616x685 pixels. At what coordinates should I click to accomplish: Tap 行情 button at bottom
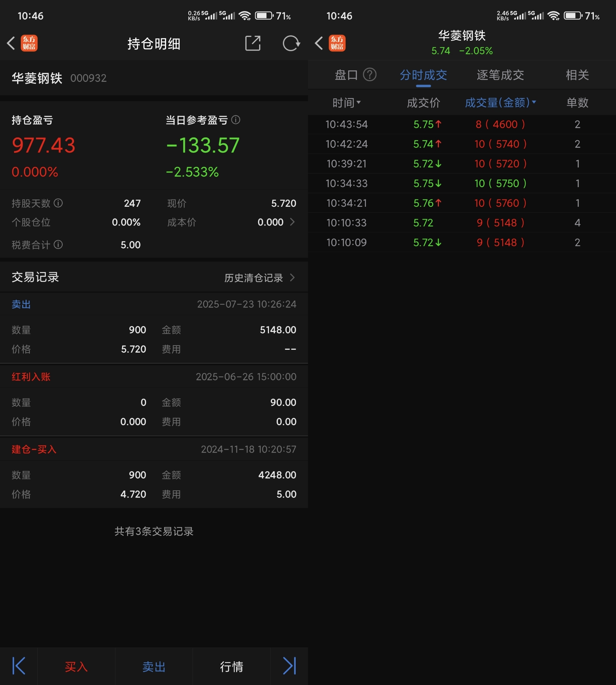click(x=232, y=667)
